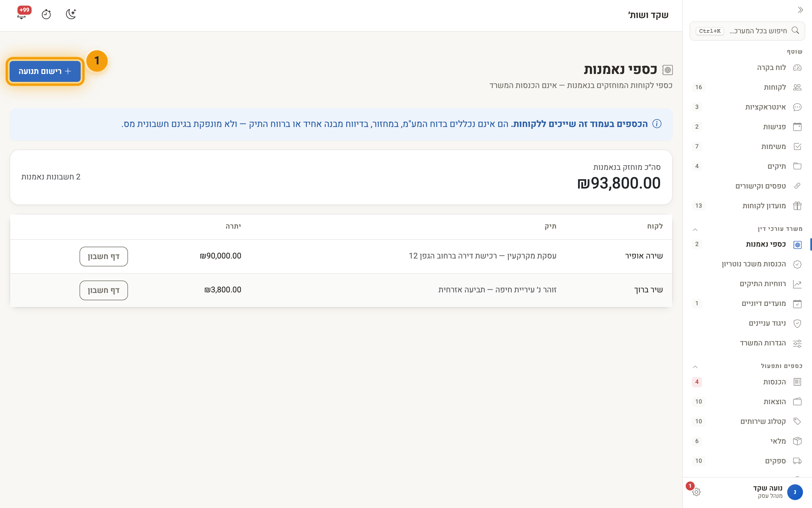812x508 pixels.
Task: Open קטלוג שירותים menu item
Action: click(x=747, y=421)
